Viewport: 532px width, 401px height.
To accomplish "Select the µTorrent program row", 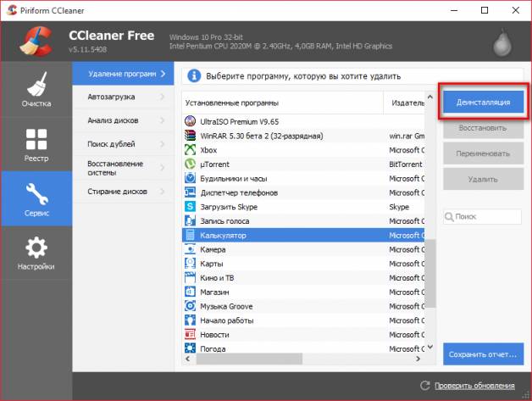I will [x=303, y=164].
